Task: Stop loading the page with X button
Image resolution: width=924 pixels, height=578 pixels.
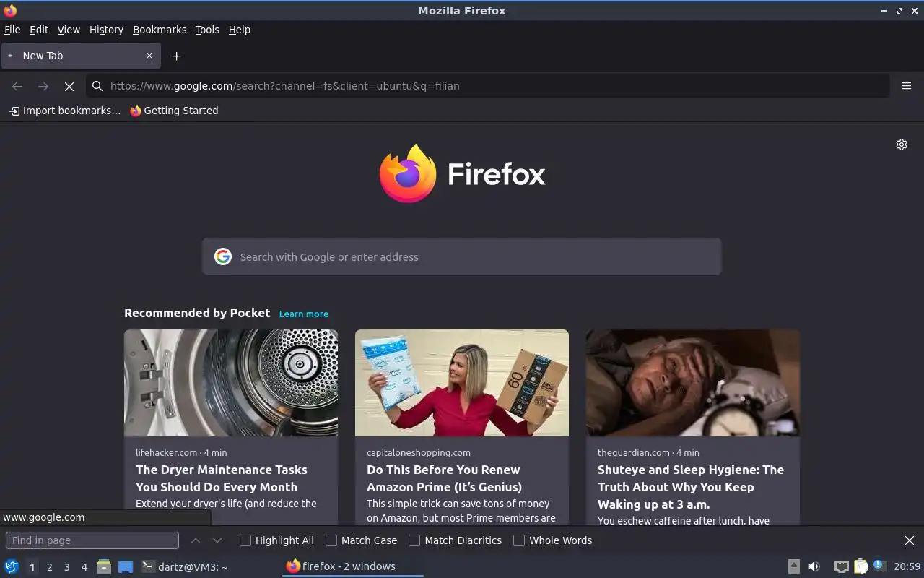Action: 69,86
